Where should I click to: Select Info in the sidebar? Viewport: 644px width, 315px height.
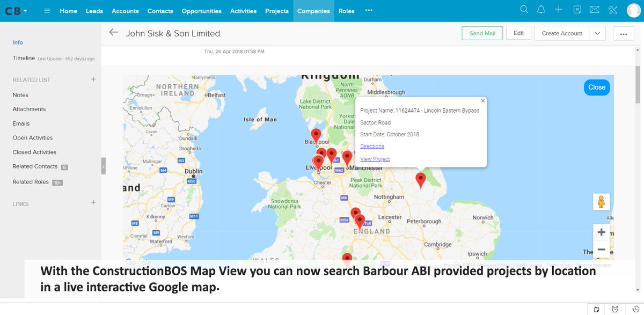(x=18, y=42)
